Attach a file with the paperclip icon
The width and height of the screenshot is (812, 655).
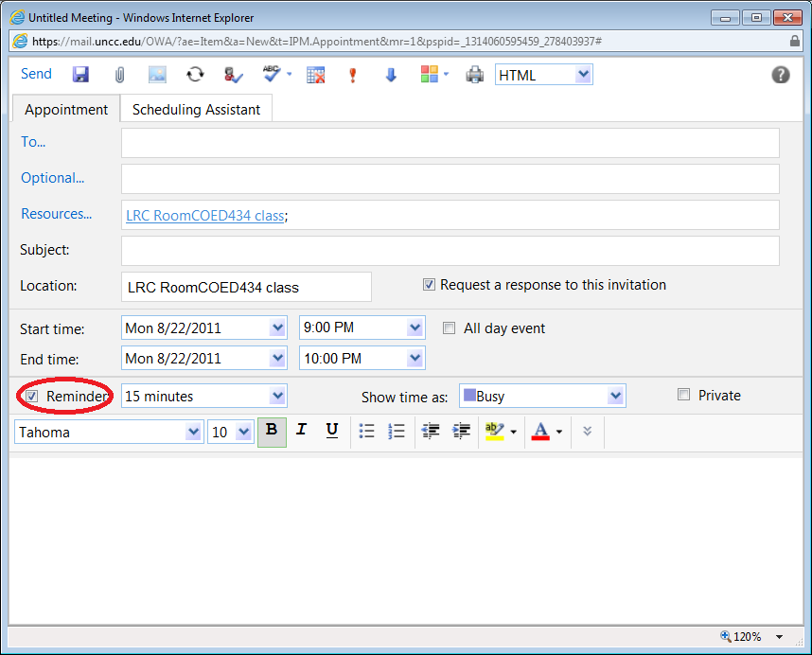point(120,75)
